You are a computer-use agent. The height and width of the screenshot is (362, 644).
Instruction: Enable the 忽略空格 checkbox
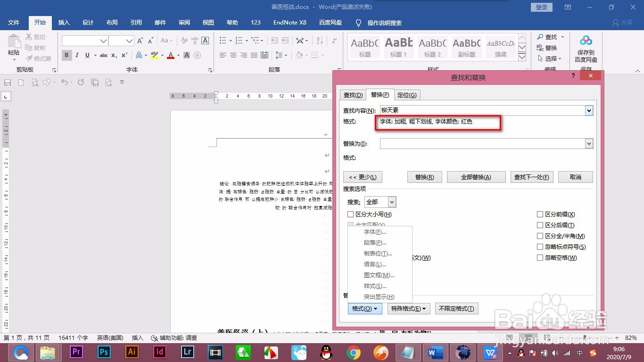click(540, 258)
